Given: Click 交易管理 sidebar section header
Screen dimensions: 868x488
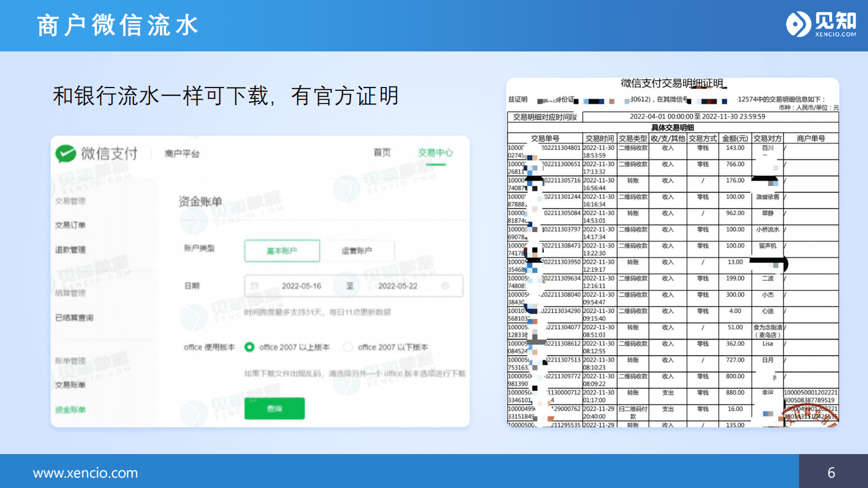Looking at the screenshot, I should coord(70,201).
